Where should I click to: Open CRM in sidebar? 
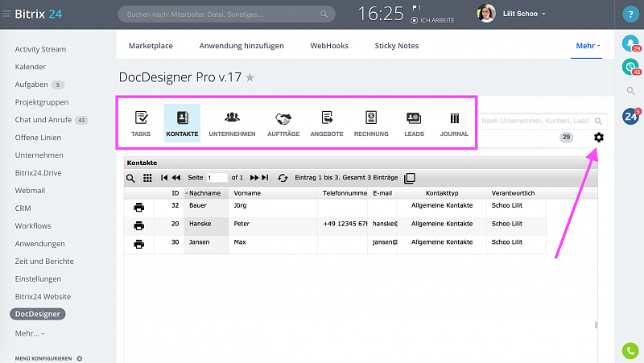(23, 208)
